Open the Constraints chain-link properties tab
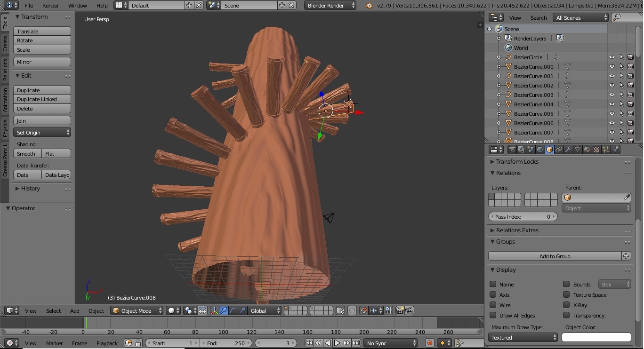This screenshot has height=349, width=644. [x=559, y=150]
